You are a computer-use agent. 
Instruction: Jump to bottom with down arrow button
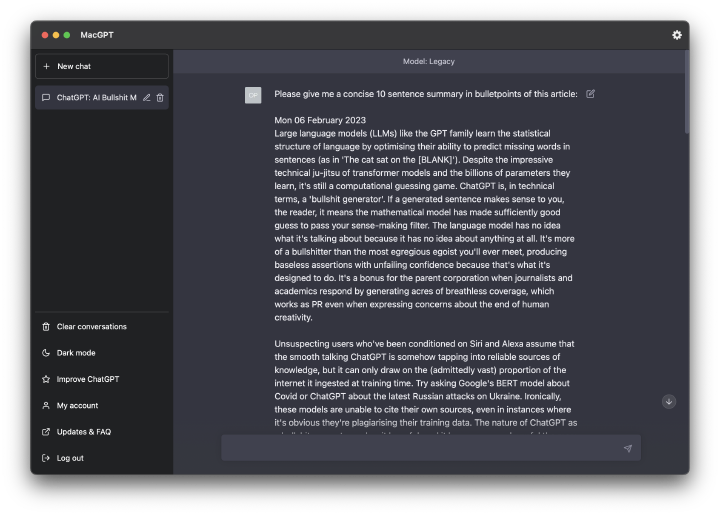tap(669, 402)
